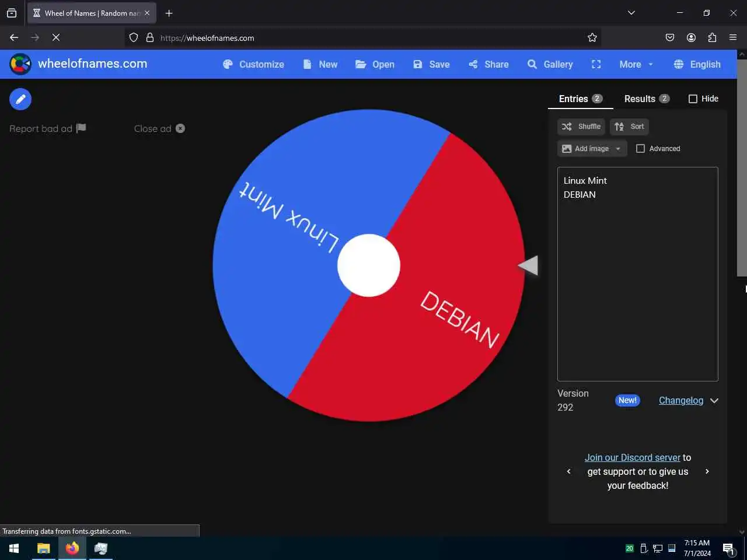Open the extensions puzzle icon
Screen dimensions: 747x560
tap(712, 37)
